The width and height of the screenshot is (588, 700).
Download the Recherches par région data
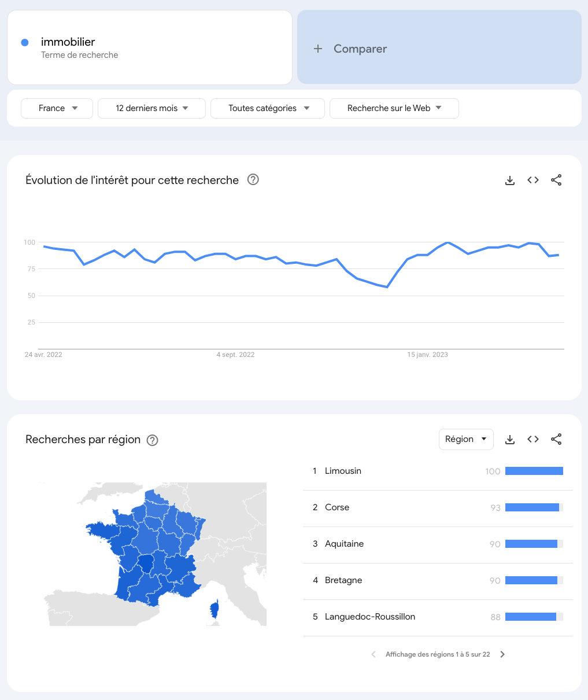click(510, 440)
